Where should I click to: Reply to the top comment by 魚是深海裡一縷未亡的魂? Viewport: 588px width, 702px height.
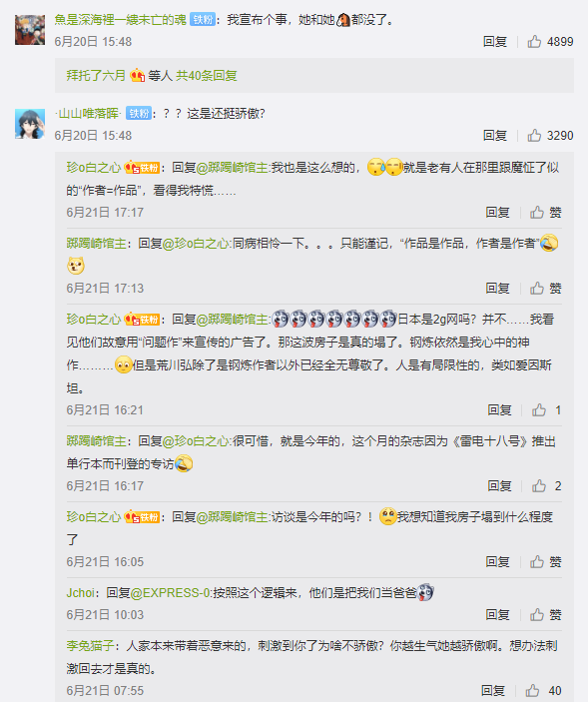pos(494,42)
